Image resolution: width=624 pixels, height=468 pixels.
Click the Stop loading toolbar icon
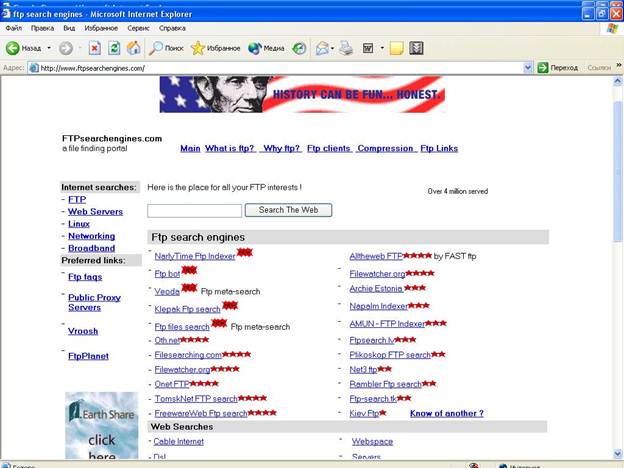94,48
